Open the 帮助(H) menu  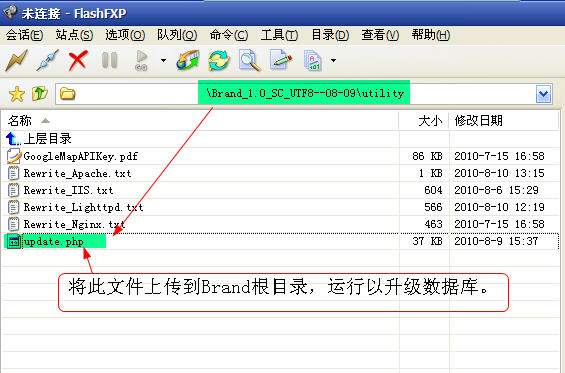pyautogui.click(x=431, y=35)
